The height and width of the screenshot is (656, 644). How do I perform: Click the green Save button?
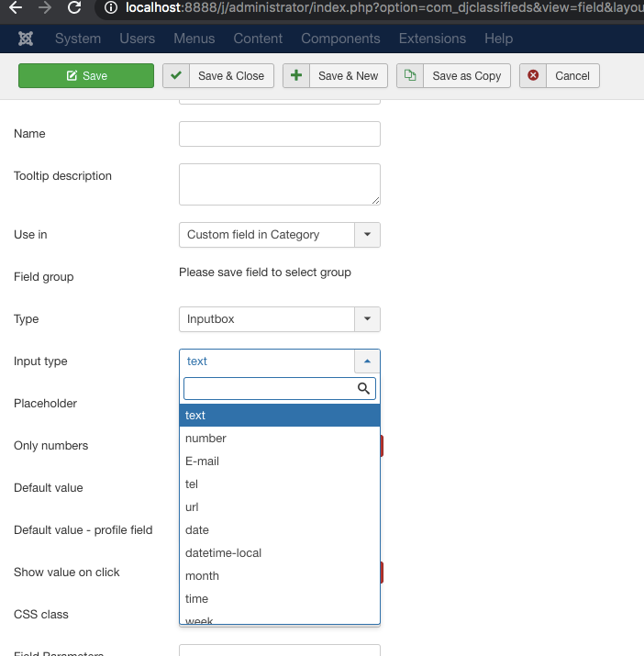point(86,76)
